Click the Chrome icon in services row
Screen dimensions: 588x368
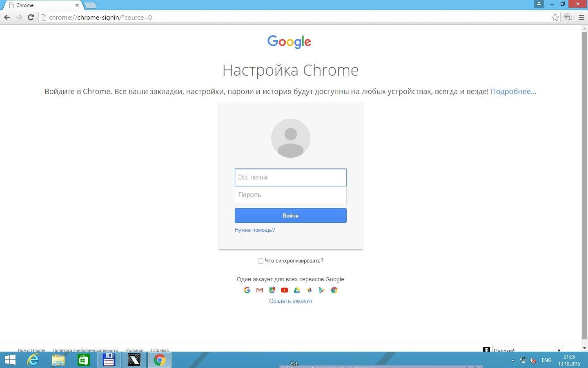coord(334,290)
